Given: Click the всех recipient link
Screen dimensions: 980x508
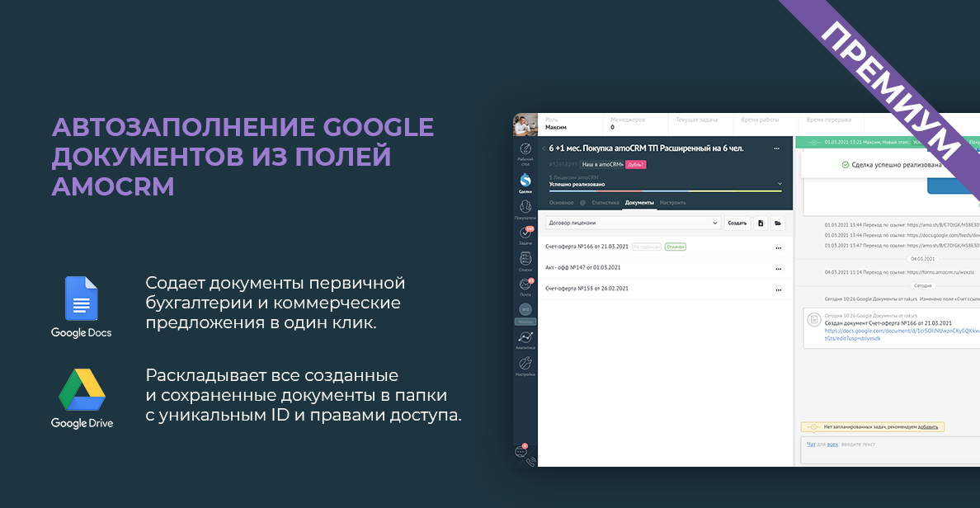Looking at the screenshot, I should click(832, 444).
